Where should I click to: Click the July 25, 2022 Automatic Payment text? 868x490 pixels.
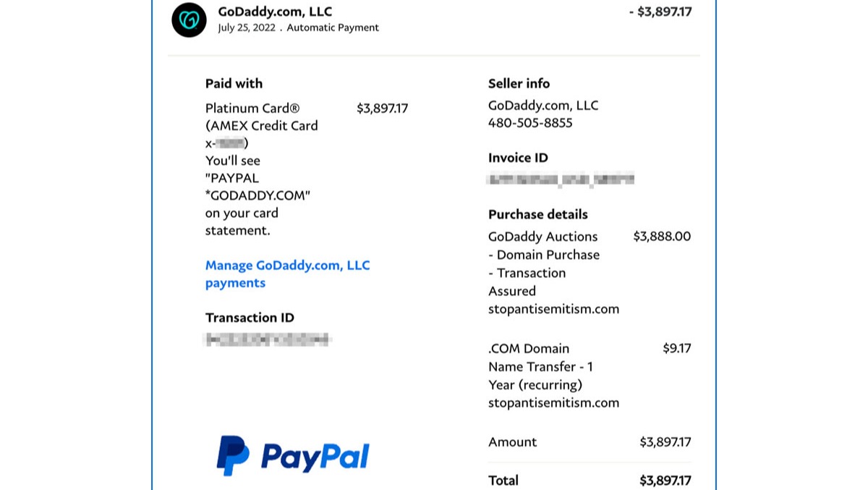coord(298,28)
